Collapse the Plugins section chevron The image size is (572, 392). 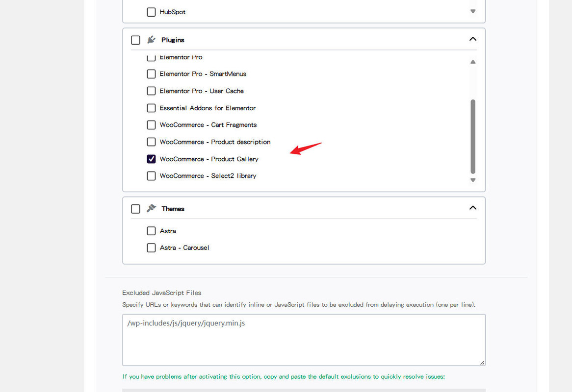(x=473, y=39)
